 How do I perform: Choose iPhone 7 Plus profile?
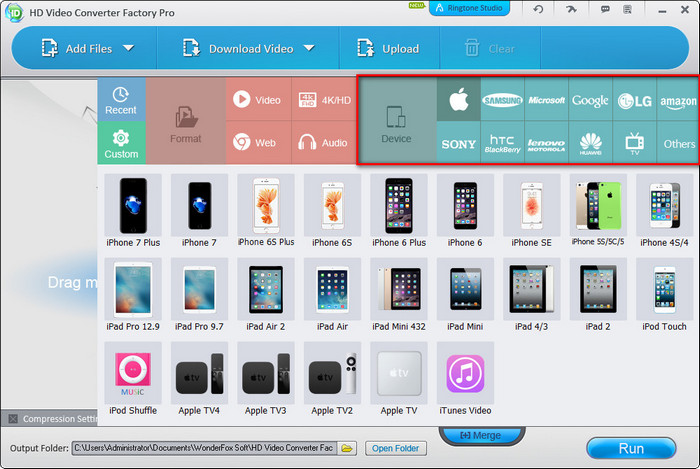click(133, 212)
